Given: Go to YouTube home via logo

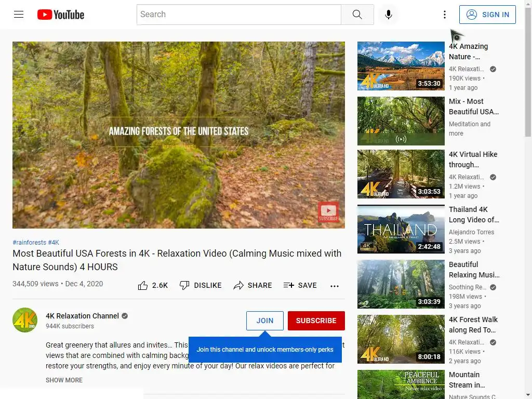Looking at the screenshot, I should 61,15.
